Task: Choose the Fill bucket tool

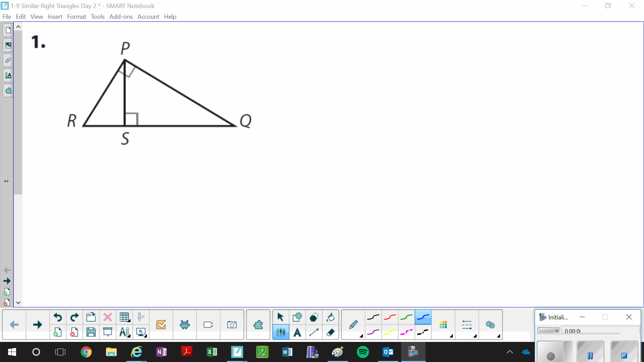Action: click(x=331, y=317)
